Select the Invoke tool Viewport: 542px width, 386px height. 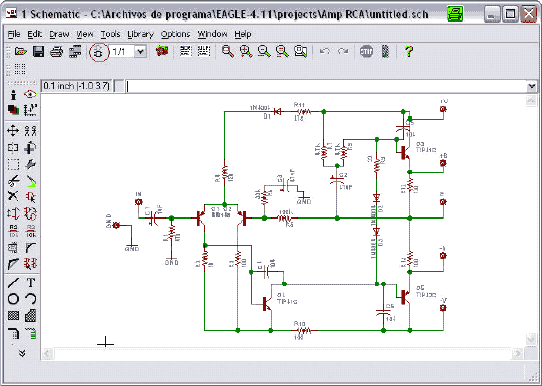30,264
